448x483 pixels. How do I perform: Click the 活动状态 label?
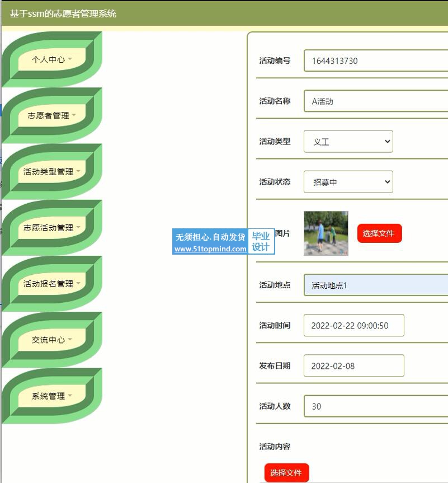point(275,182)
